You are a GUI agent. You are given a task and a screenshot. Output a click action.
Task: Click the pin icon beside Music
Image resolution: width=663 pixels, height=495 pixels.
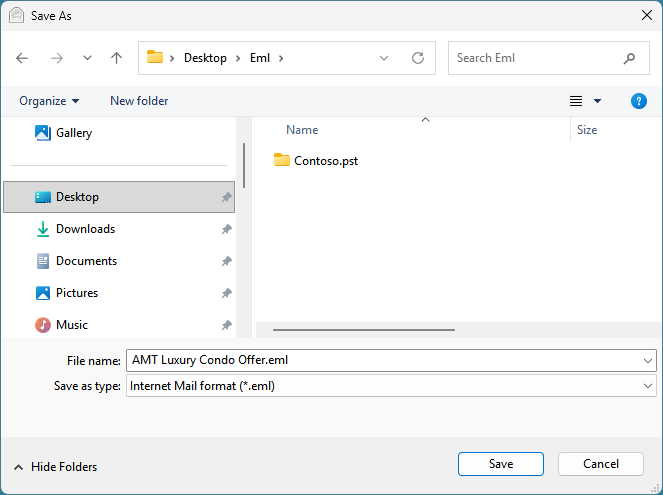(x=226, y=326)
